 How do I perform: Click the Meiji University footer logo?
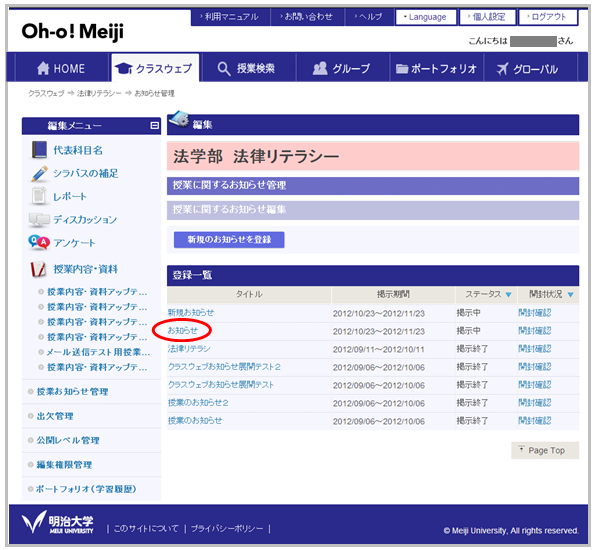[58, 523]
